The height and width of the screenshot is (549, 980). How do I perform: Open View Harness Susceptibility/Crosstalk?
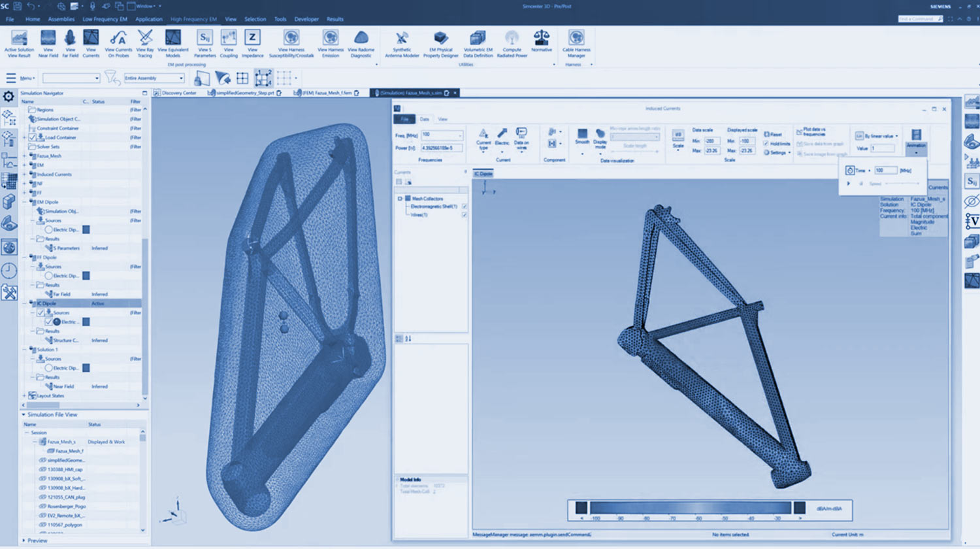coord(291,43)
